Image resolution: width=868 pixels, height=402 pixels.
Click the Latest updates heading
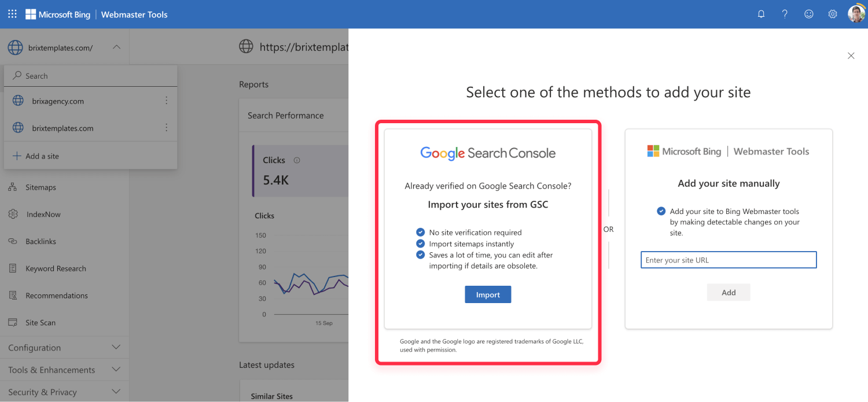267,365
